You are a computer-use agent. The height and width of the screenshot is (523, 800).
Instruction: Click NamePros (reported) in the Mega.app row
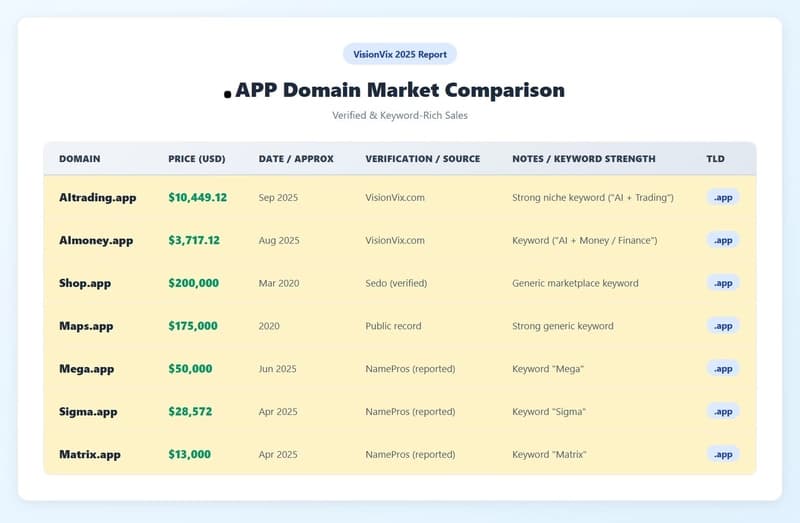click(x=410, y=369)
